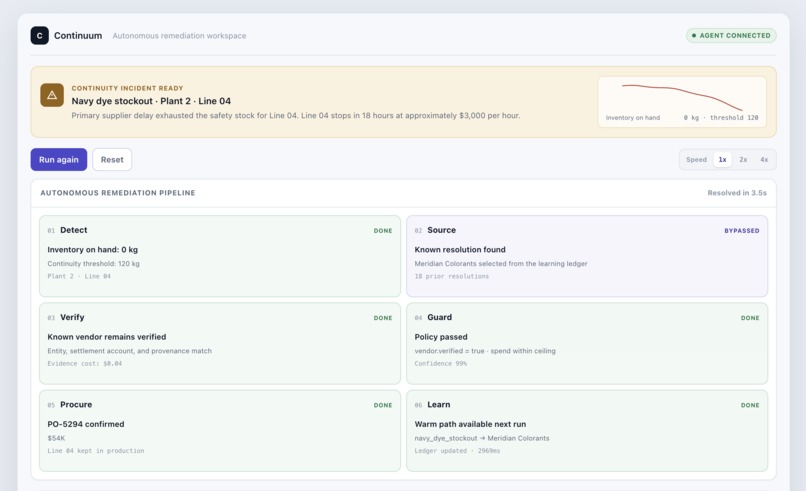The width and height of the screenshot is (806, 491).
Task: Click 'AUTONOMOUS REMEDIATION PIPELINE' header
Action: [x=118, y=193]
